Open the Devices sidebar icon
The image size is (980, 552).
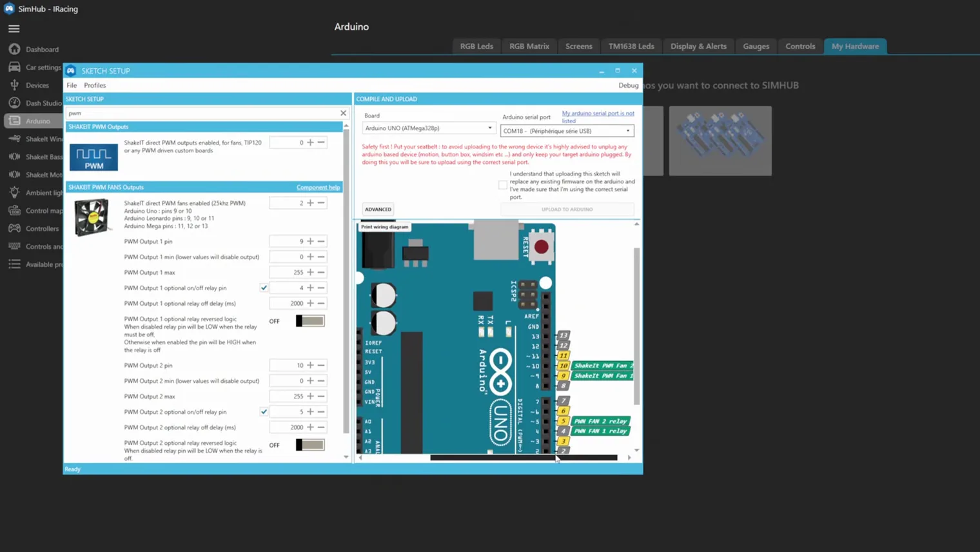pos(14,85)
